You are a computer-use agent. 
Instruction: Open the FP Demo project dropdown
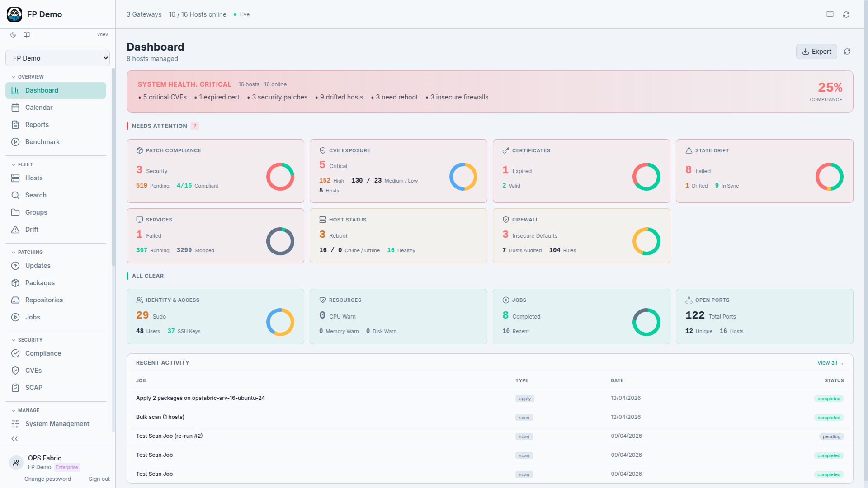click(57, 58)
